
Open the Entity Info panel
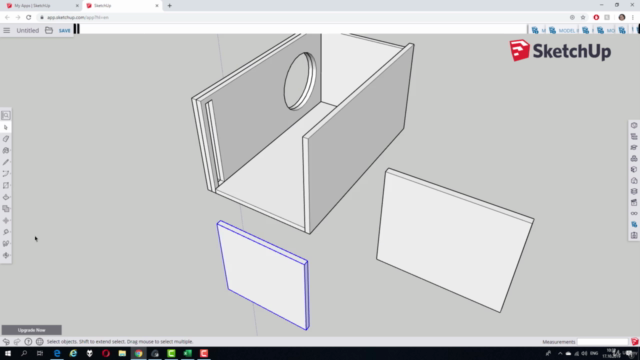click(634, 125)
